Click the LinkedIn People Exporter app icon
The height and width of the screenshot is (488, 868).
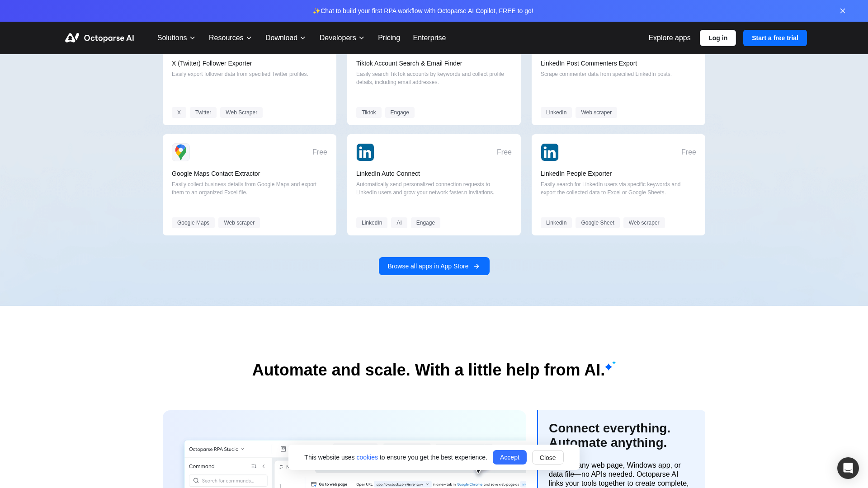pos(550,152)
